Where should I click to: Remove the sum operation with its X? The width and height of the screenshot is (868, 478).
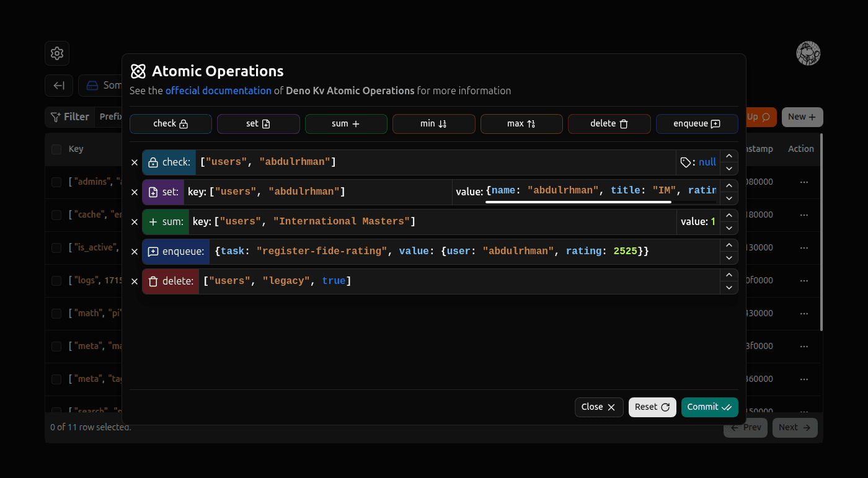pyautogui.click(x=135, y=221)
